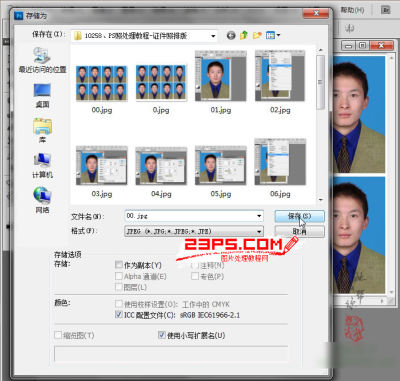Toggle Alpha 通道(E) checkbox
400x381 pixels.
(x=119, y=276)
